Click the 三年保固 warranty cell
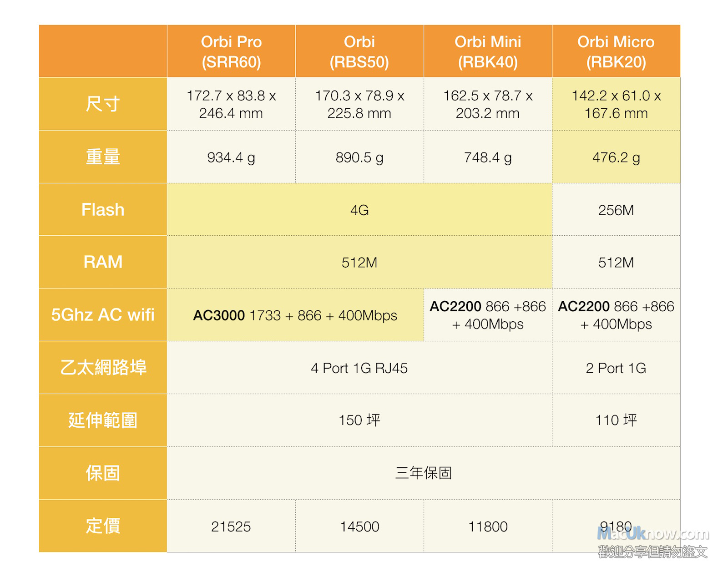This screenshot has width=728, height=577. [x=424, y=473]
